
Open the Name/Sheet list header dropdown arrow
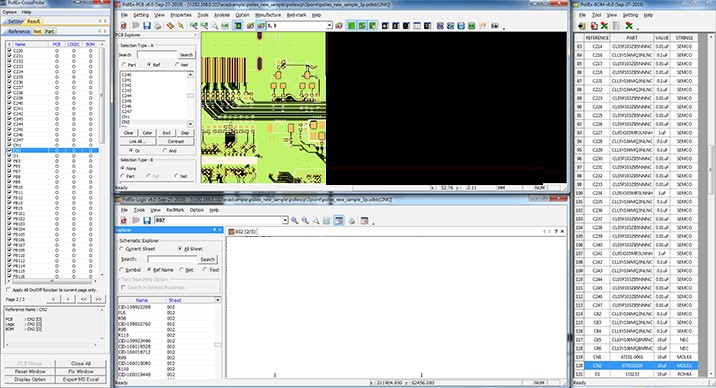tap(217, 300)
